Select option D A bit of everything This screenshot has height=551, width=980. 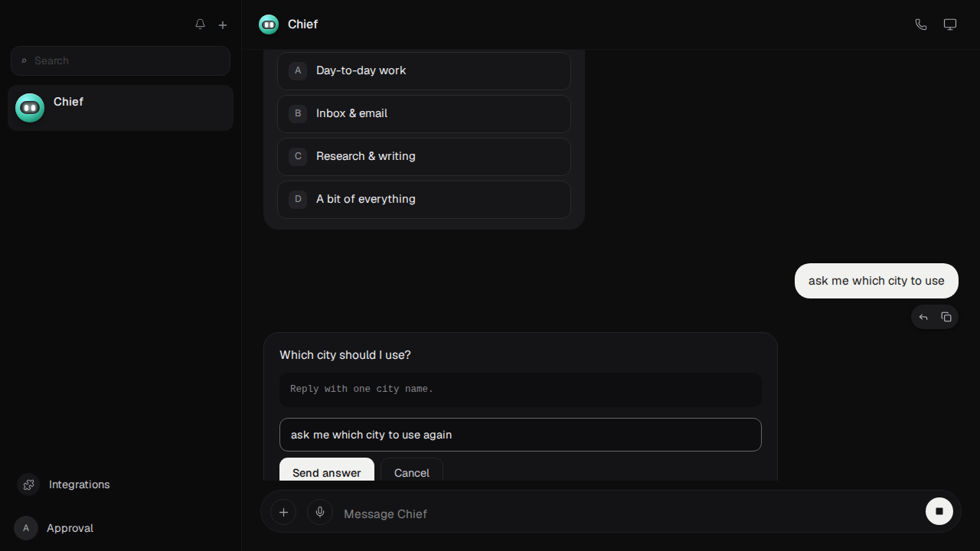tap(424, 200)
